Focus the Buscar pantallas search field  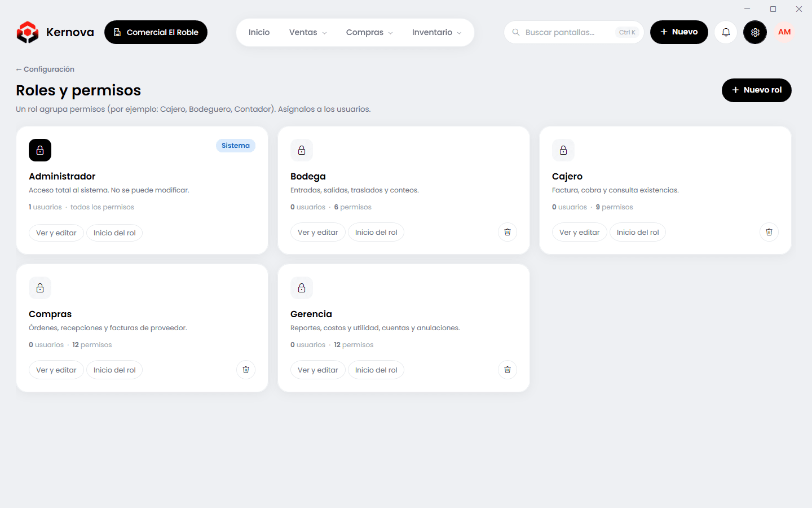[x=573, y=32]
